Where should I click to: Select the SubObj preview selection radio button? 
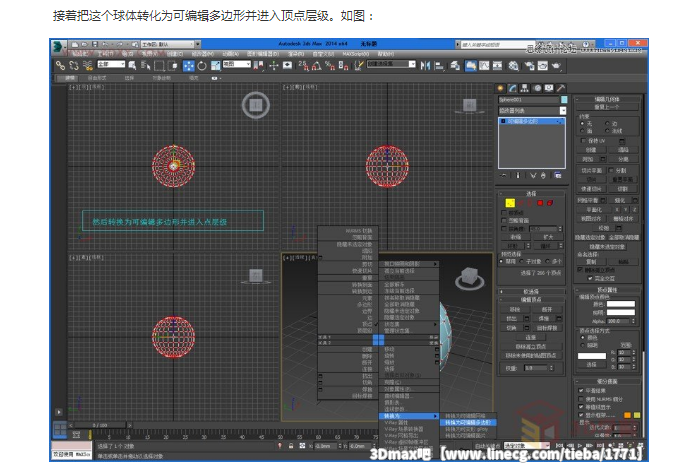tap(522, 261)
